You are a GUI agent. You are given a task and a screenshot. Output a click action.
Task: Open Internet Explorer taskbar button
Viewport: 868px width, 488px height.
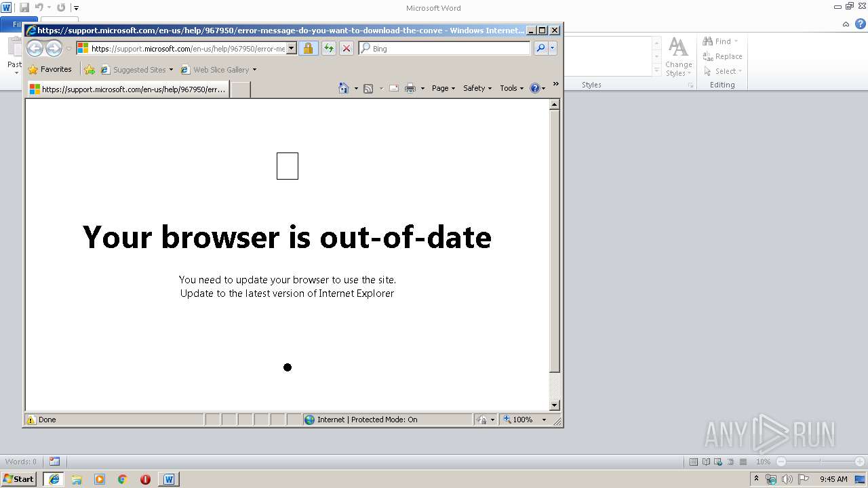pos(54,479)
